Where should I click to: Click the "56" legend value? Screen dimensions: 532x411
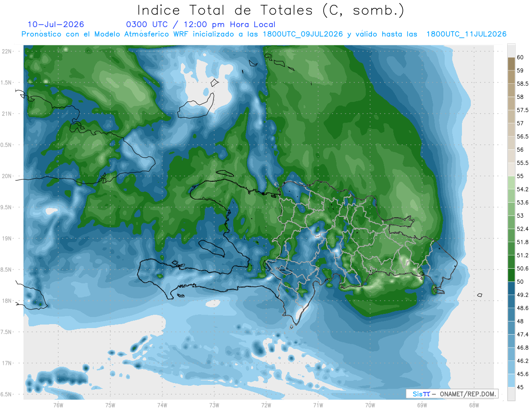520,149
